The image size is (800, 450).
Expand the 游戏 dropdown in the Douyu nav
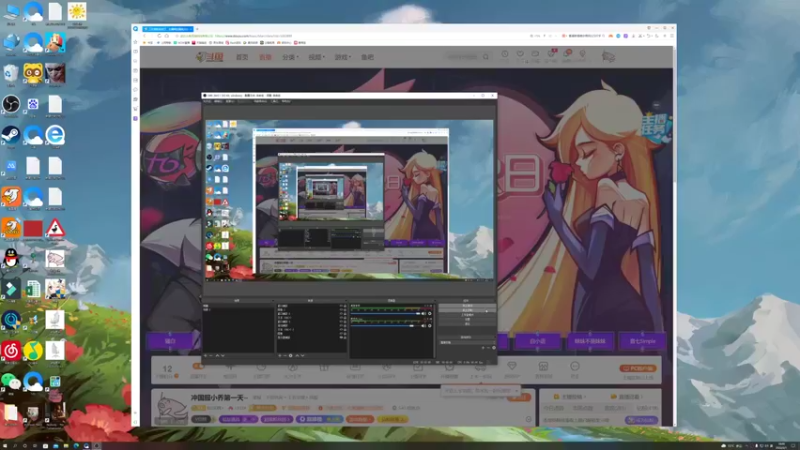342,57
